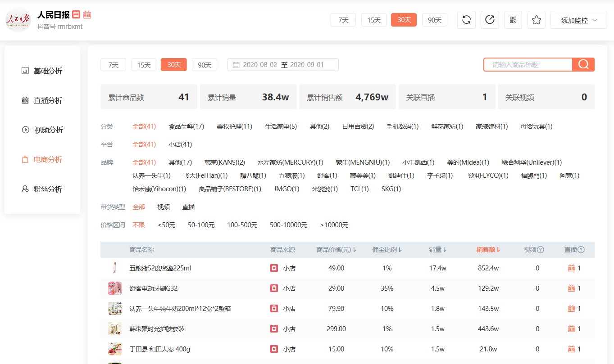
Task: Sort by 销量 column
Action: pyautogui.click(x=437, y=250)
